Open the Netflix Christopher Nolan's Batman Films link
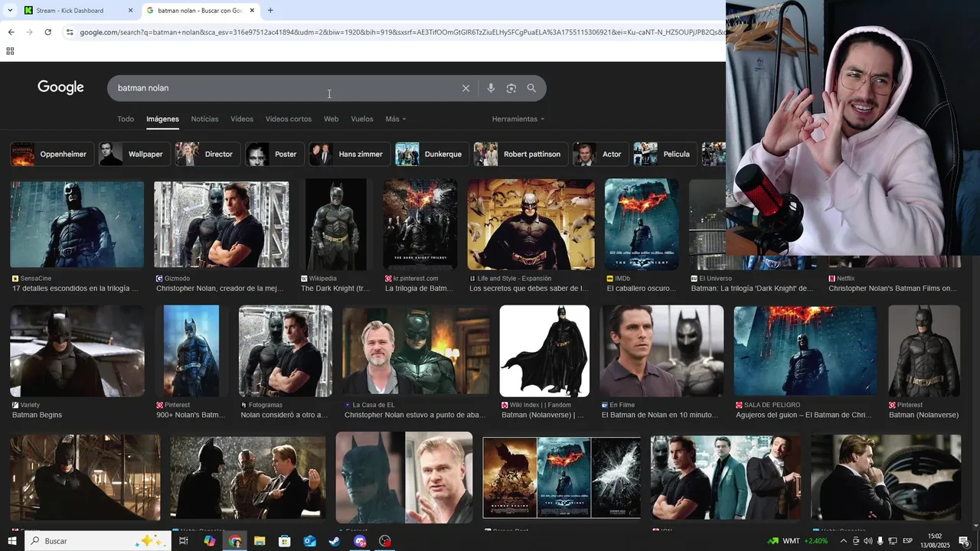The height and width of the screenshot is (551, 980). [893, 284]
